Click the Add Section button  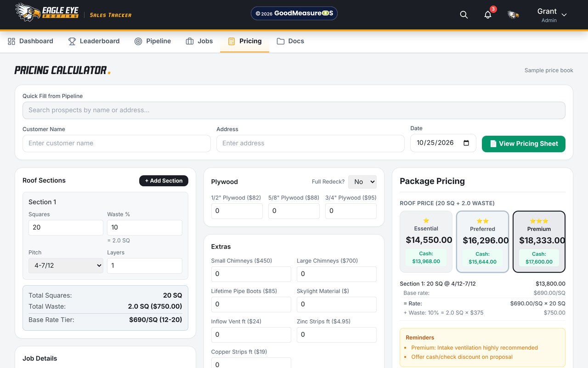164,181
